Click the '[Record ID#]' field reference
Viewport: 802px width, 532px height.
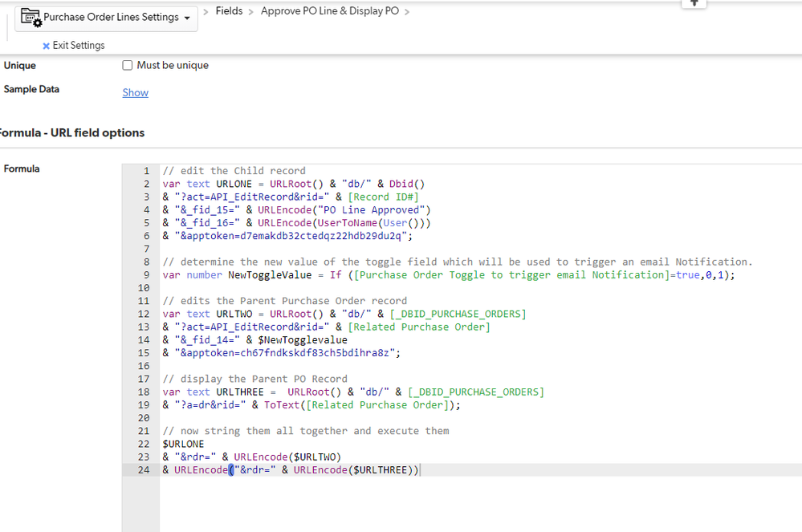click(384, 197)
